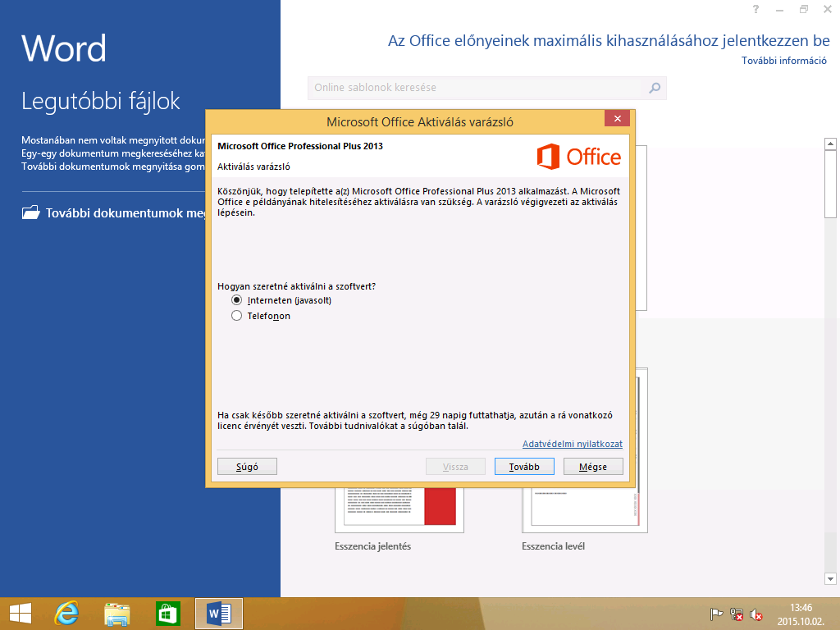Image resolution: width=840 pixels, height=630 pixels.
Task: Open További dokumentumok megnyitása folder icon
Action: [x=30, y=212]
